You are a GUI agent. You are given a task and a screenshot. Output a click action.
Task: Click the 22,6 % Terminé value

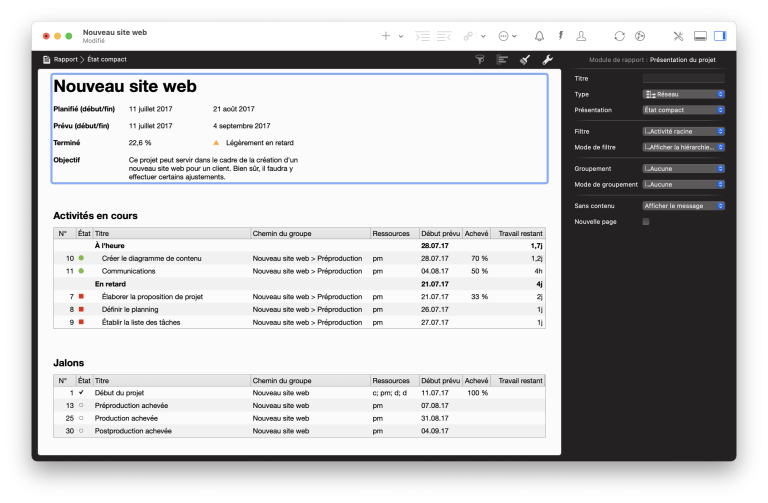140,143
